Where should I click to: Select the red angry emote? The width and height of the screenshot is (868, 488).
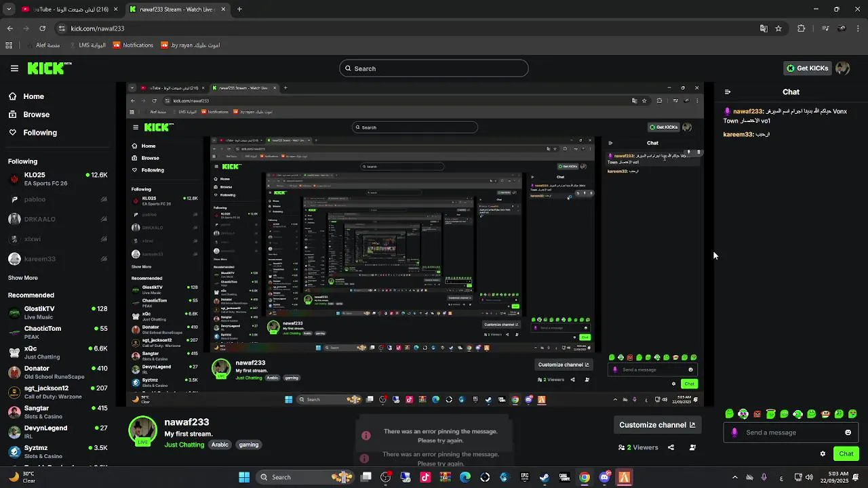click(757, 414)
